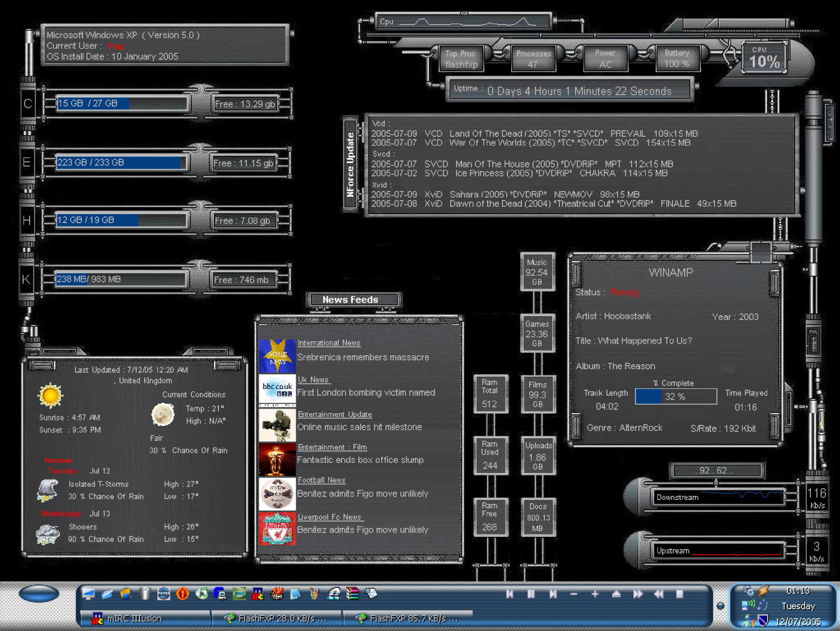Switch to FlashFXP 85.7 KB/s taskbar window
840x631 pixels.
[x=408, y=618]
